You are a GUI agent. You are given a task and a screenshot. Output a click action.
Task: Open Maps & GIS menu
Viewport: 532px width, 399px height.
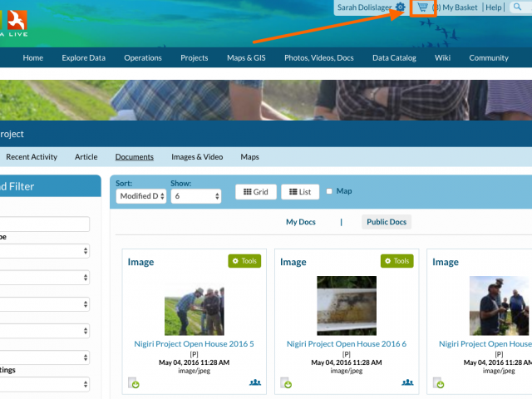tap(246, 57)
